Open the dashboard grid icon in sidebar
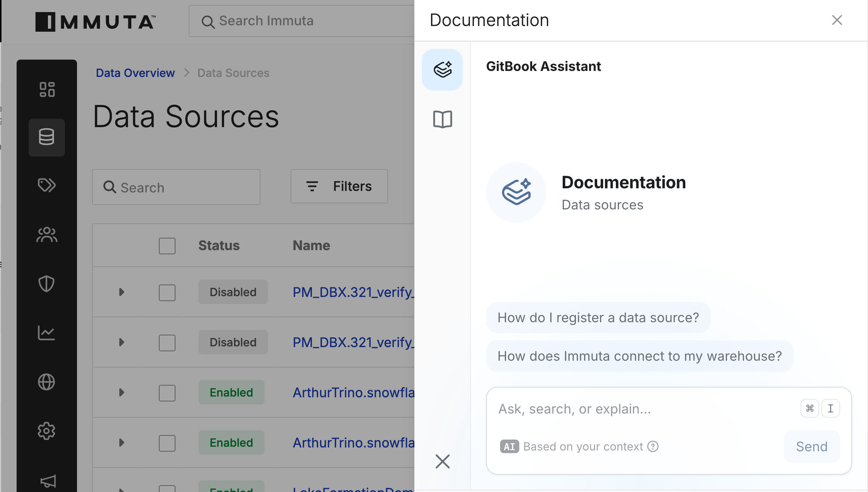 click(47, 89)
